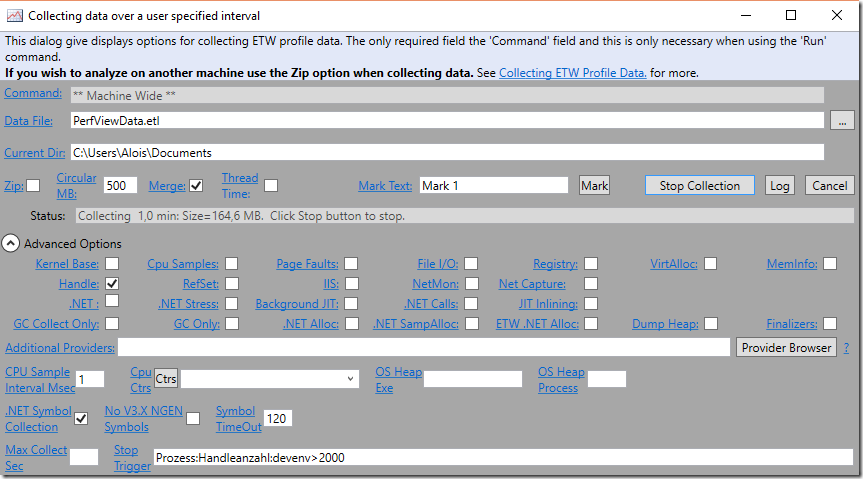Image resolution: width=863 pixels, height=479 pixels.
Task: Collapse the Advanced Options section
Action: click(10, 243)
